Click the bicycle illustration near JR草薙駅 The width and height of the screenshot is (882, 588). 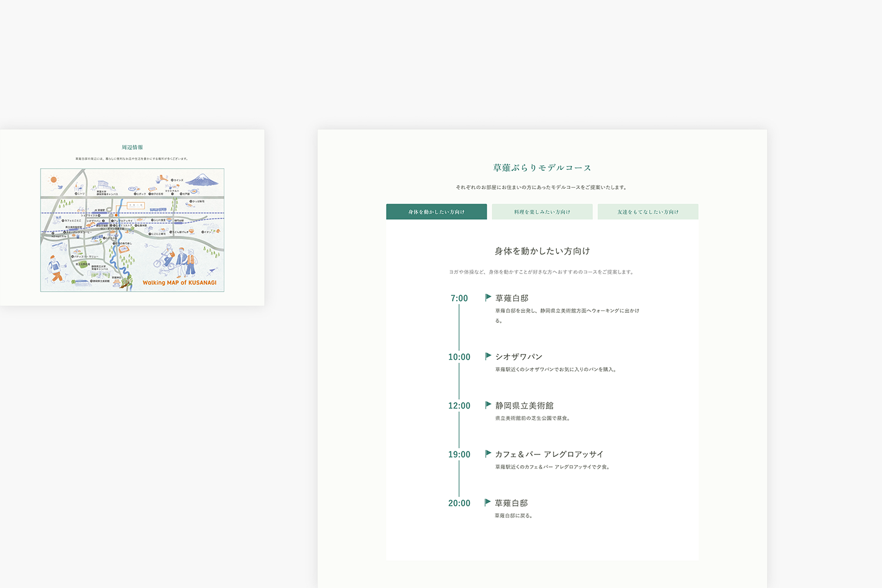(81, 209)
